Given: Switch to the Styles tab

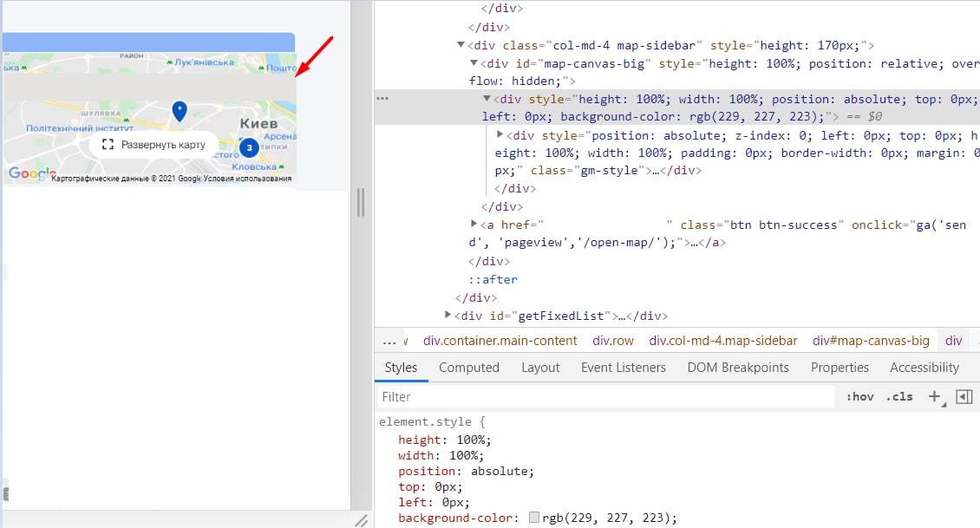Looking at the screenshot, I should 401,368.
